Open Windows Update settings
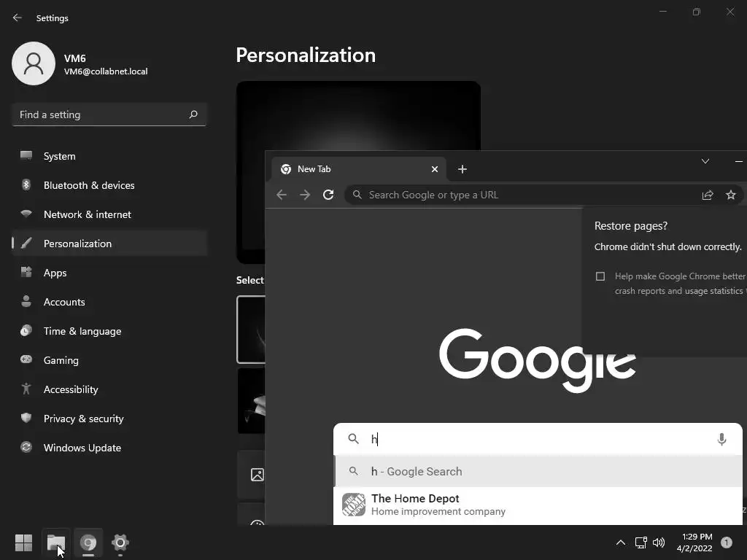This screenshot has height=560, width=747. tap(109, 448)
